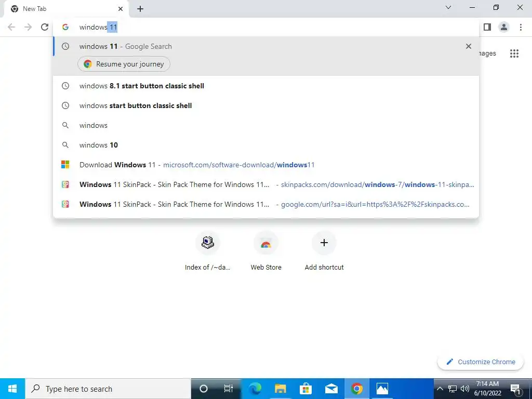Open the Photos app from the taskbar

[382, 389]
